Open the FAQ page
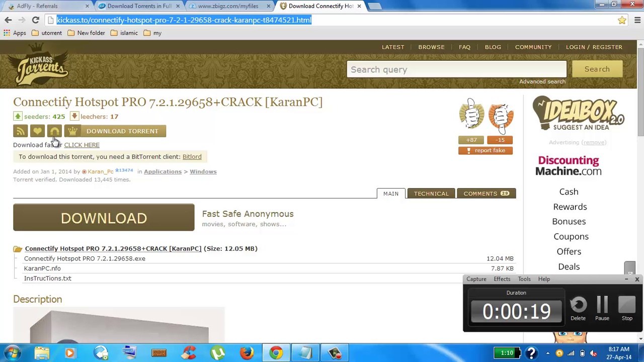Image resolution: width=644 pixels, height=362 pixels. (464, 47)
